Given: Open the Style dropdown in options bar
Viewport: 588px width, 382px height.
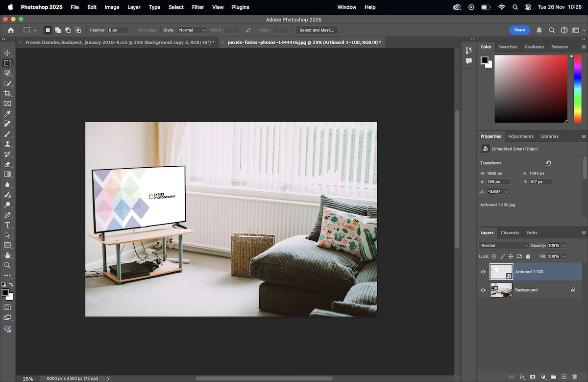Looking at the screenshot, I should (x=192, y=30).
